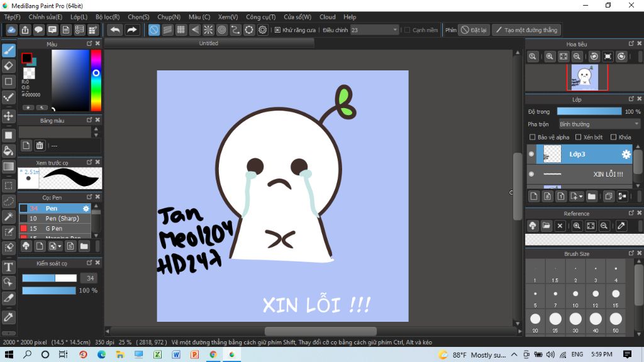Select the rectangular Select tool
This screenshot has width=644, height=362.
[x=9, y=185]
